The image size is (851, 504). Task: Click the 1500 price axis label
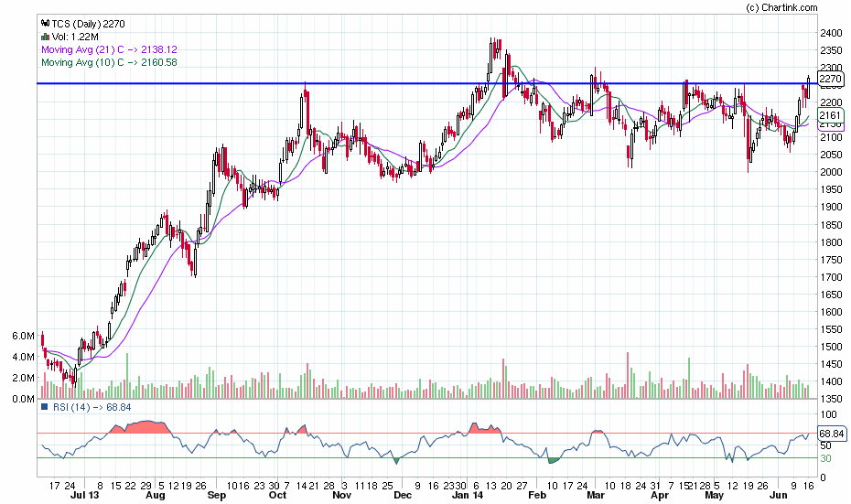tap(832, 347)
